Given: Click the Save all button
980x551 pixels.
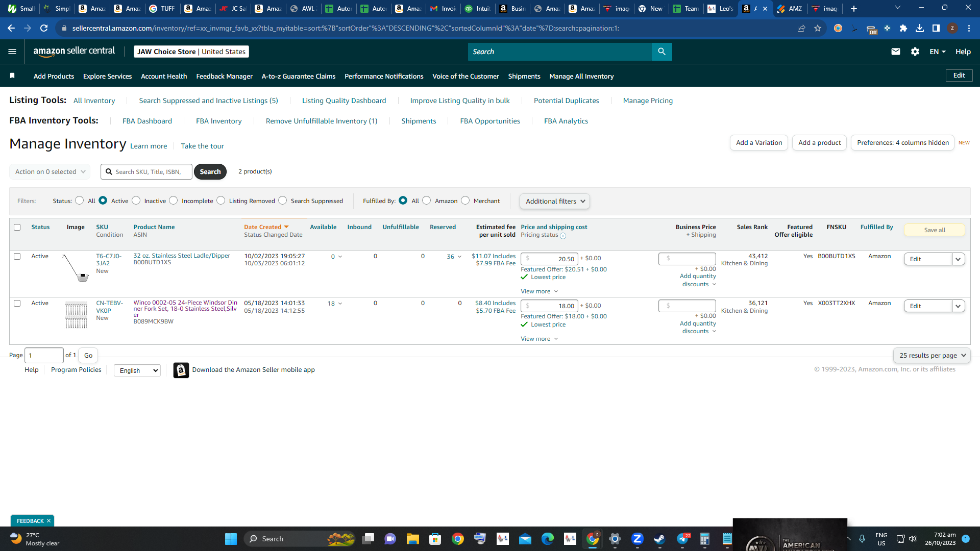Looking at the screenshot, I should (x=935, y=230).
